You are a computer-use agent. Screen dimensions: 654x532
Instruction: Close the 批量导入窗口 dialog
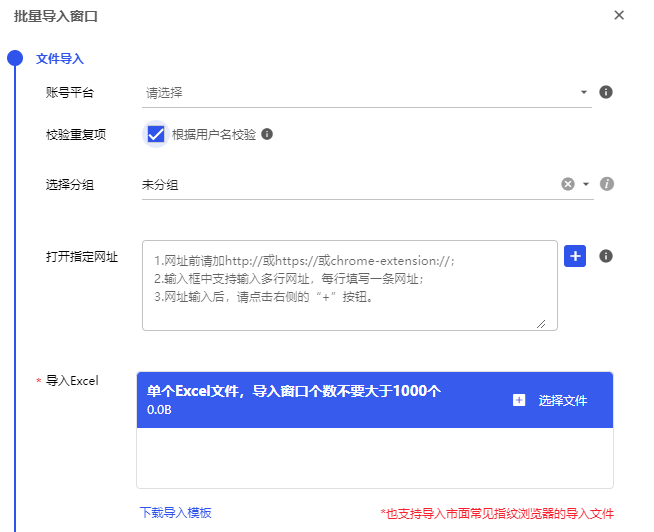(x=619, y=15)
